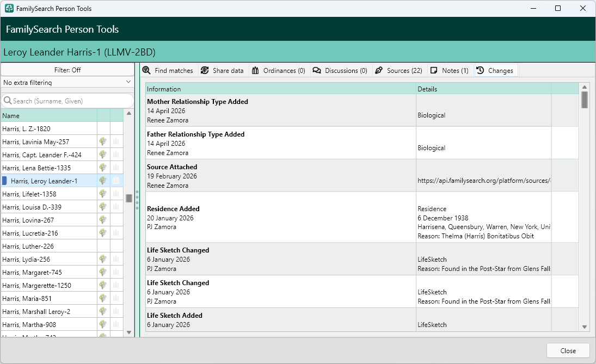Click FamilySearch tree icon for Margerette-1250
596x364 pixels.
click(x=103, y=285)
